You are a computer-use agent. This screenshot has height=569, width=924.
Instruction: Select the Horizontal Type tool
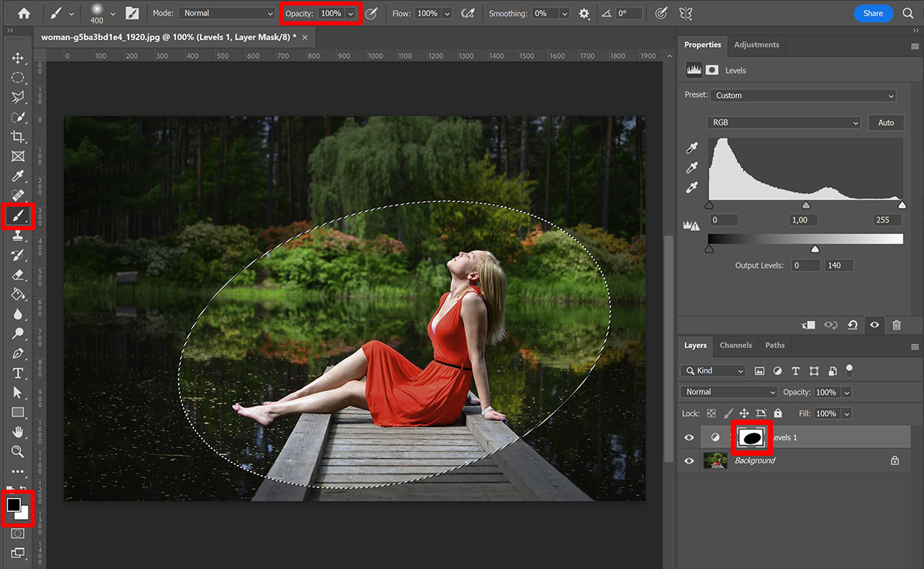click(18, 373)
